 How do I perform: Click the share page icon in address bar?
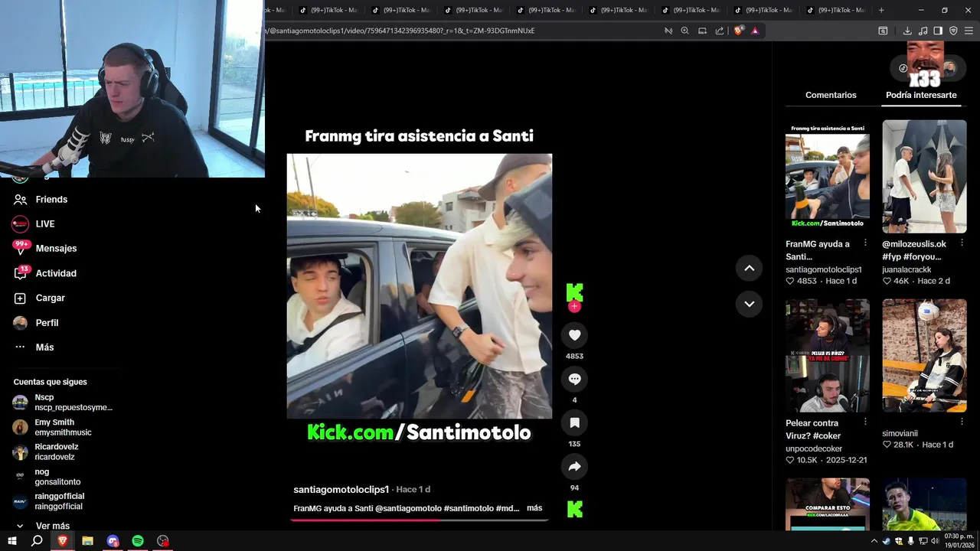720,31
